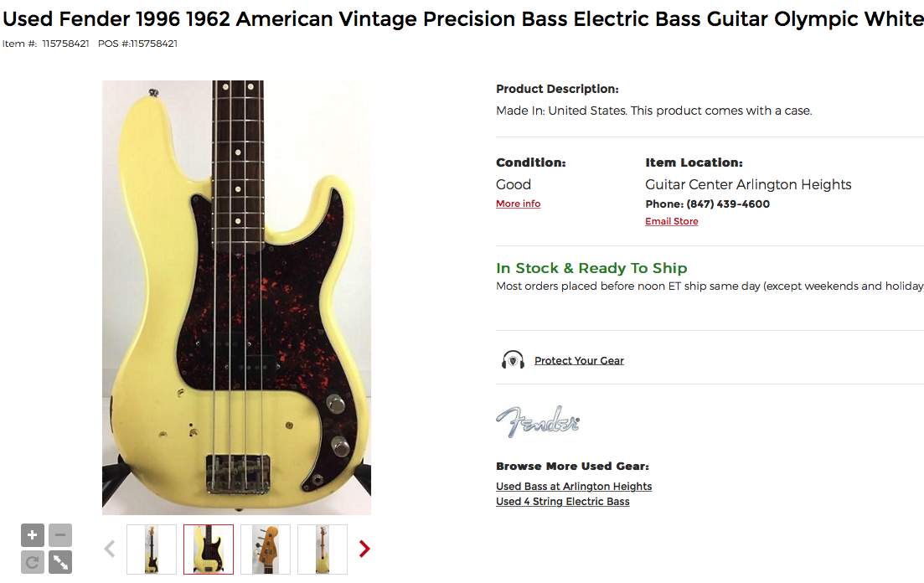Screen dimensions: 924x583
Task: Open the More info condition link
Action: 518,204
